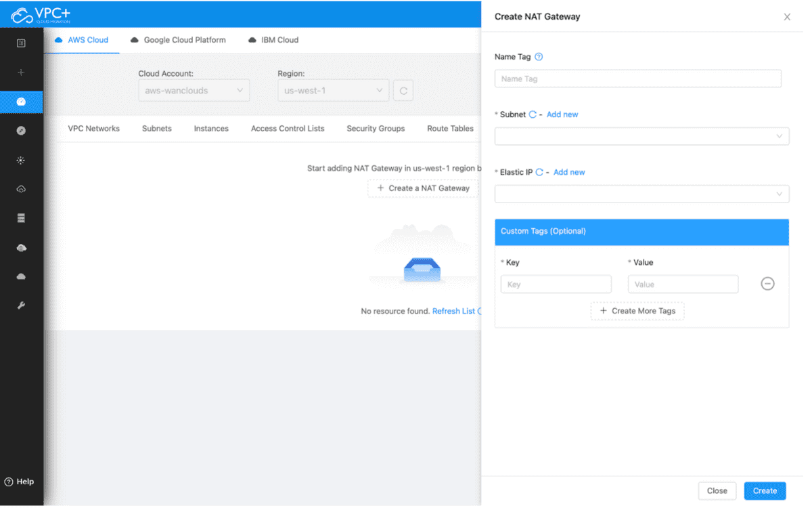Click the plus icon in sidebar
812x508 pixels.
click(x=21, y=72)
